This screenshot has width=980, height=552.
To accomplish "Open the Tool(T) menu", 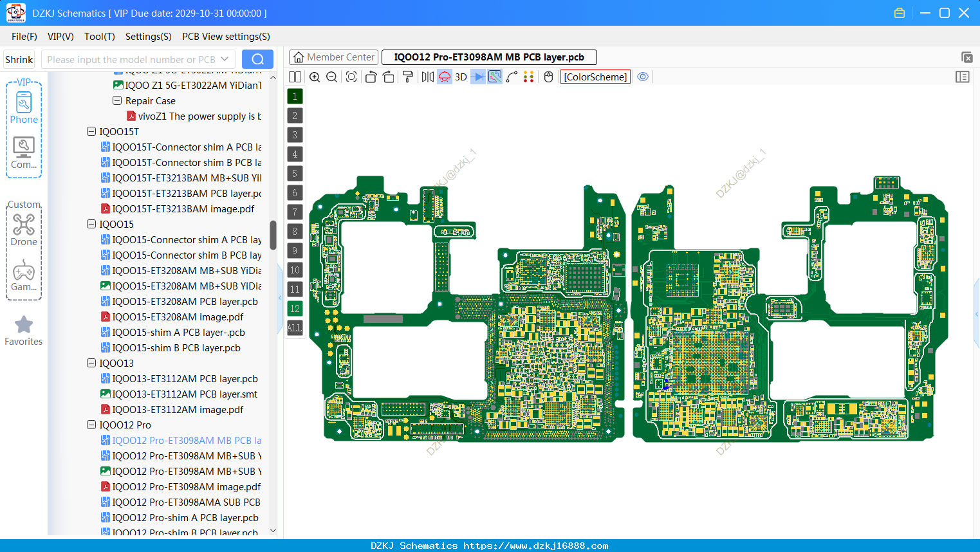I will (x=100, y=37).
